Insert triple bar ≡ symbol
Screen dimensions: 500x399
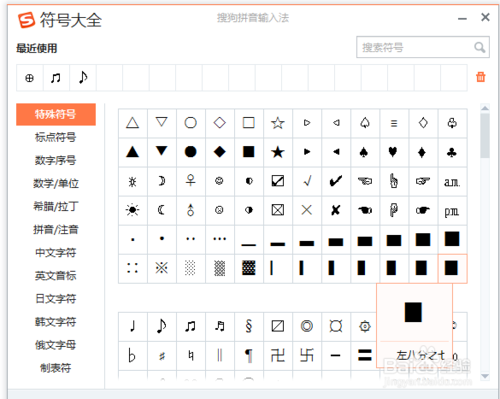[394, 123]
